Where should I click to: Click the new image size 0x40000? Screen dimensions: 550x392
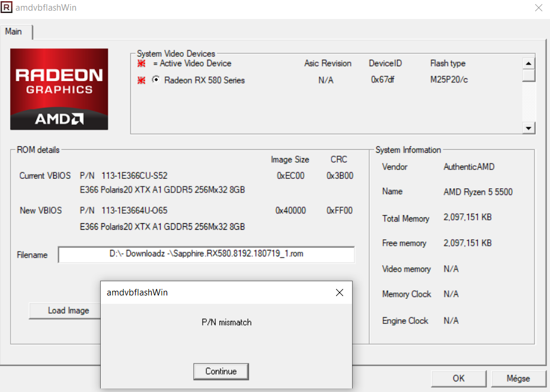290,210
